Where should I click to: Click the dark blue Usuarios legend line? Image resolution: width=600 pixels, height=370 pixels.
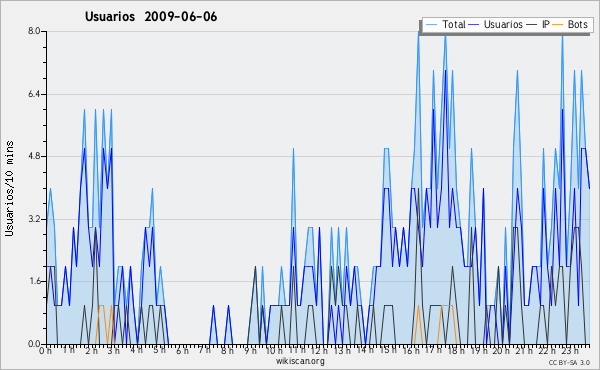(473, 25)
